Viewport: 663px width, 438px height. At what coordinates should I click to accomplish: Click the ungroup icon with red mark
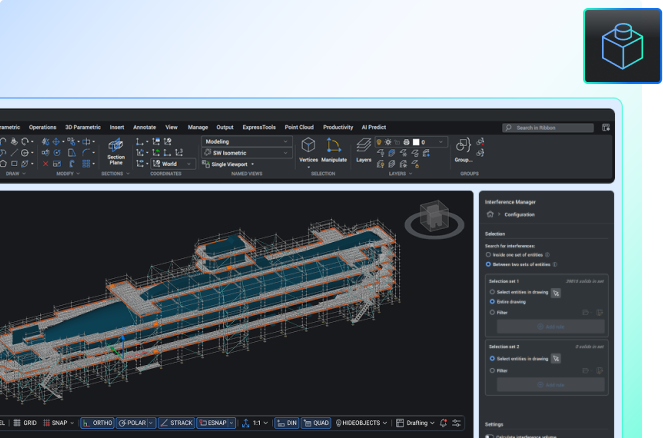coord(480,142)
